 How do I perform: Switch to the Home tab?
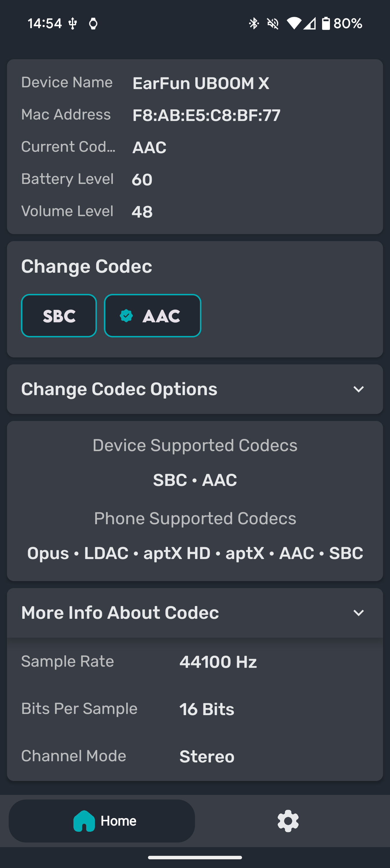(x=102, y=821)
